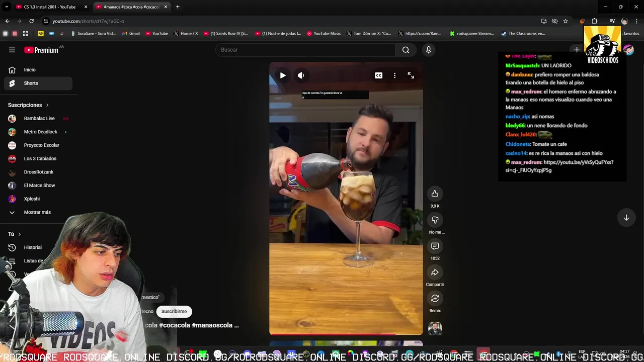Open the channel avatar below Remix
Image resolution: width=644 pixels, height=362 pixels.
tap(435, 328)
